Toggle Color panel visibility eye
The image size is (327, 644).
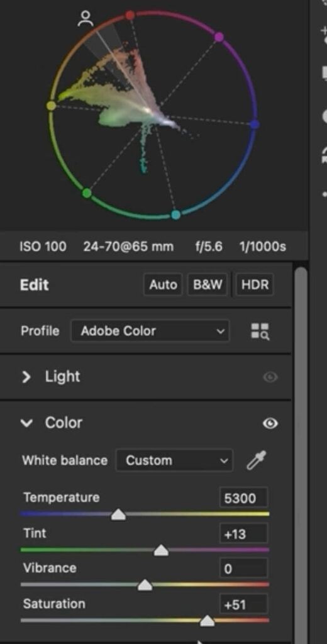pos(270,423)
